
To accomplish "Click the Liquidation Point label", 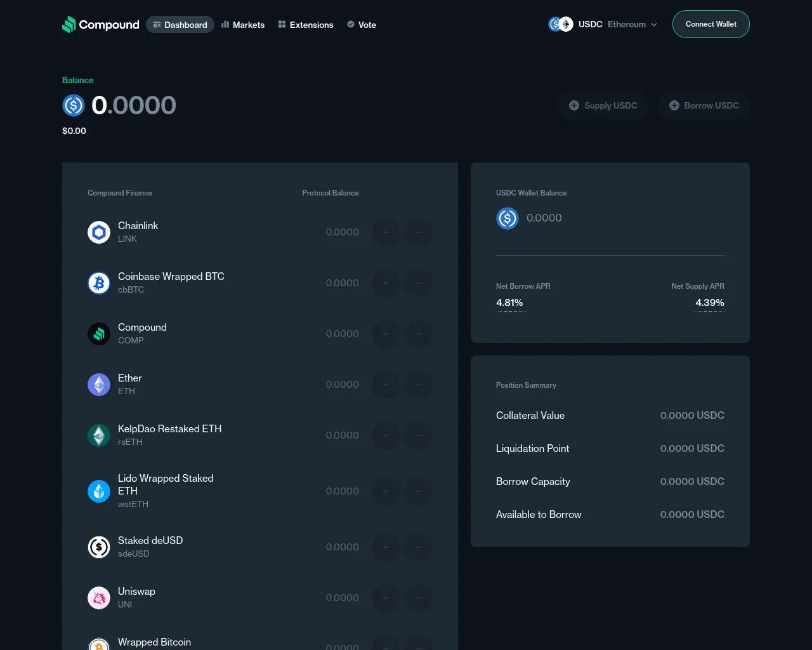I will [532, 449].
